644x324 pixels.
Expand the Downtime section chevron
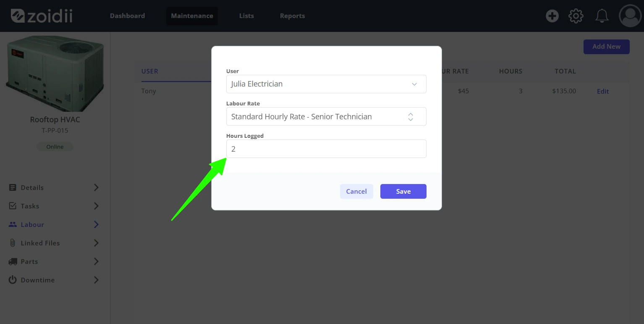coord(96,280)
